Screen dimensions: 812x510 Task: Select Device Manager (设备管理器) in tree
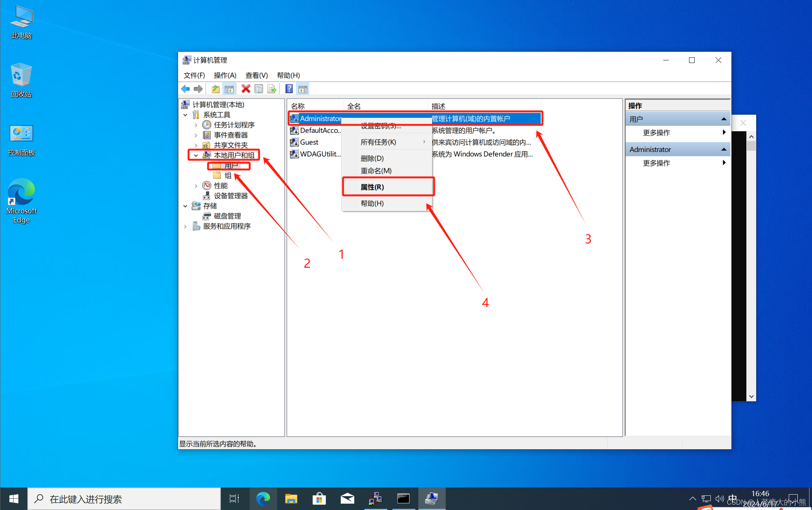[230, 196]
